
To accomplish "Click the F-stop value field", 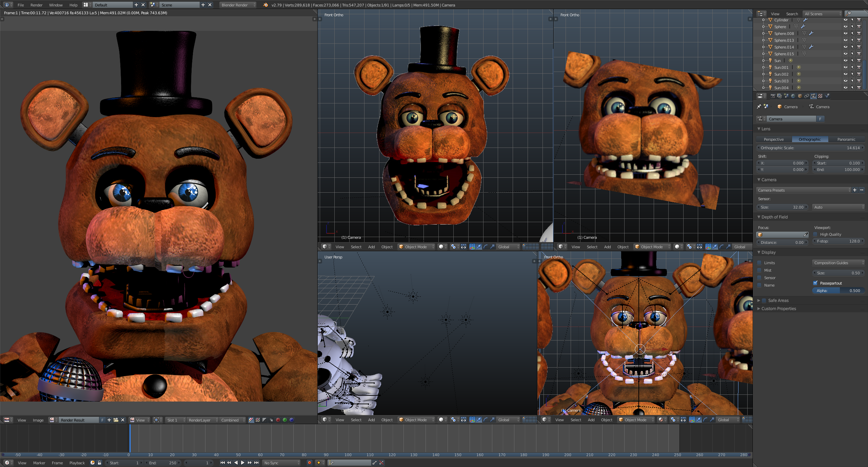I will 838,241.
